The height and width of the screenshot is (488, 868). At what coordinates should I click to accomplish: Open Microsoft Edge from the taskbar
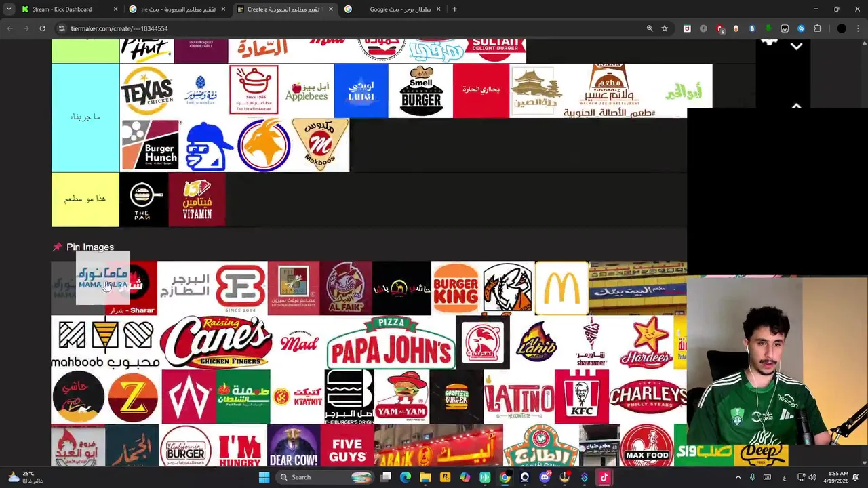point(406,477)
